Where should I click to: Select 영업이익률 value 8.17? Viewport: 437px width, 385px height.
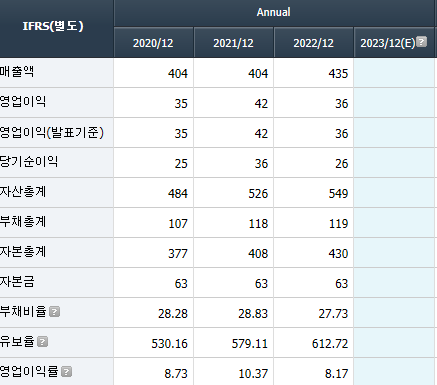point(337,374)
